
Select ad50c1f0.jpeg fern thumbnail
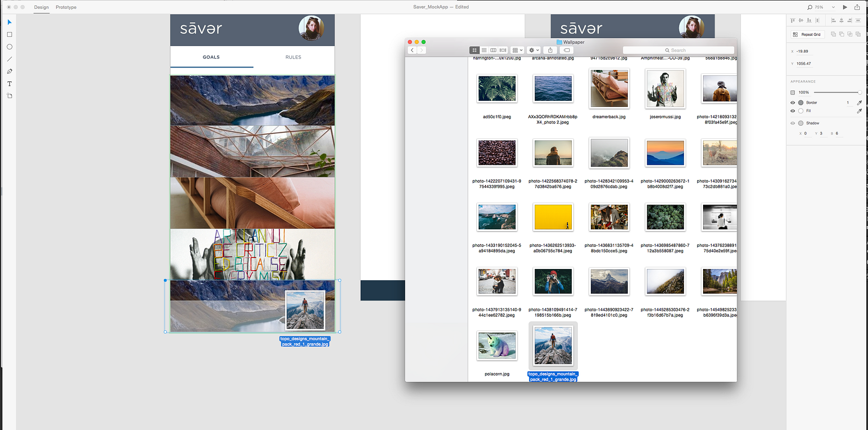tap(497, 88)
